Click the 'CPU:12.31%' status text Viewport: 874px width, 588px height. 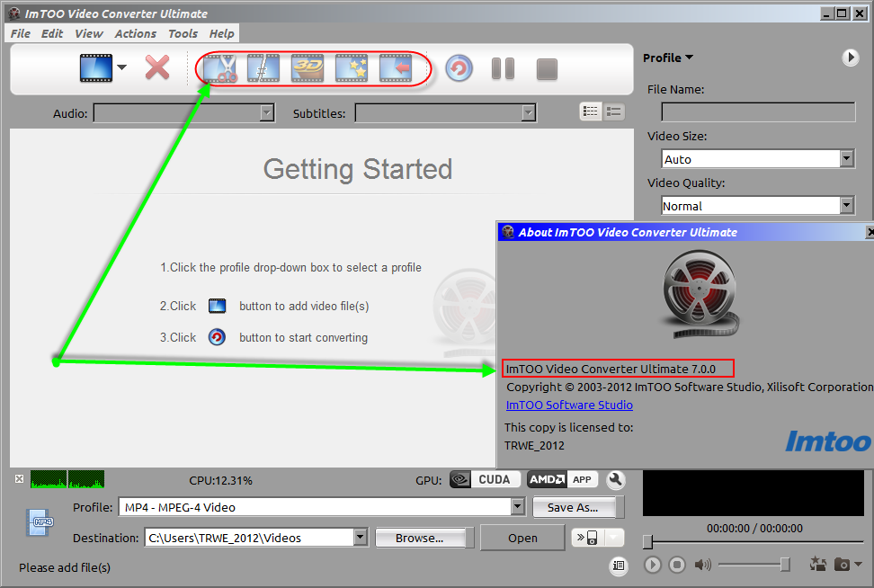pos(220,480)
